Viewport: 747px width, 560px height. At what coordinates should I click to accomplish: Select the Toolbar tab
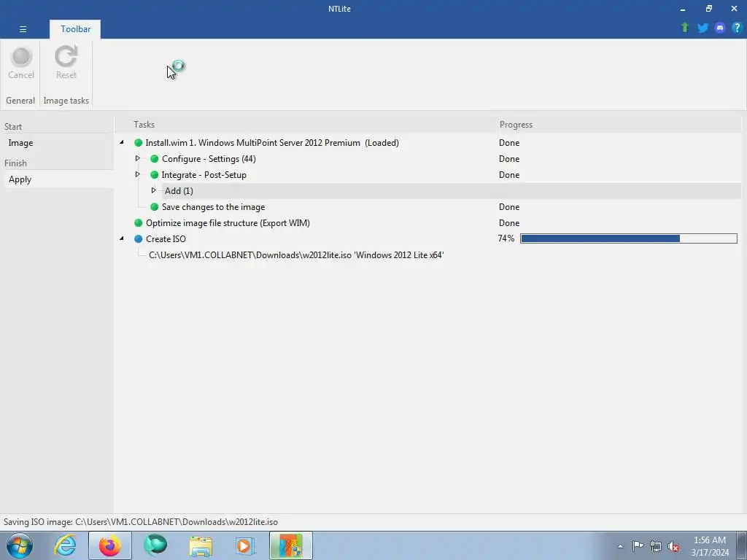coord(75,29)
